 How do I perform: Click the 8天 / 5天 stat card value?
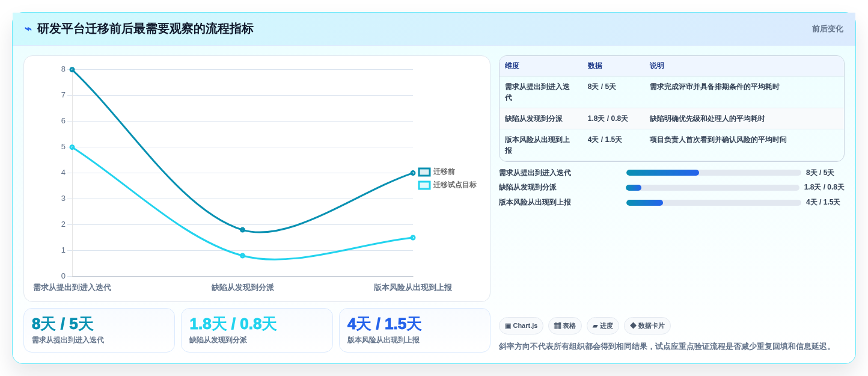tap(63, 324)
